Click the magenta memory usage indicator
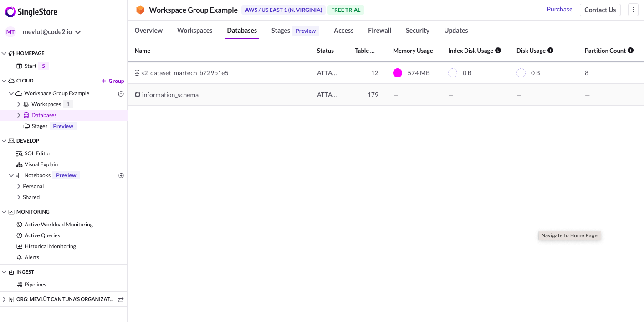The height and width of the screenshot is (322, 644). 398,73
